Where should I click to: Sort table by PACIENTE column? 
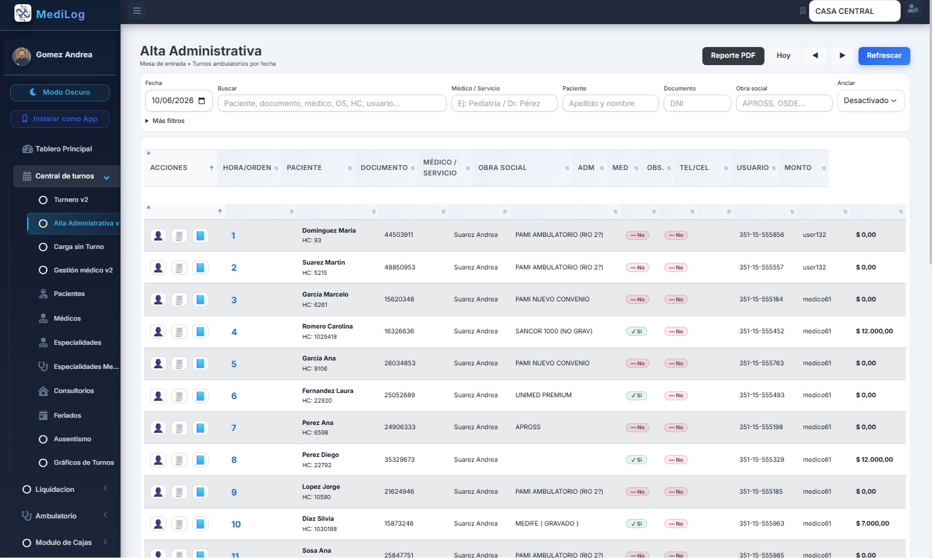[x=318, y=168]
